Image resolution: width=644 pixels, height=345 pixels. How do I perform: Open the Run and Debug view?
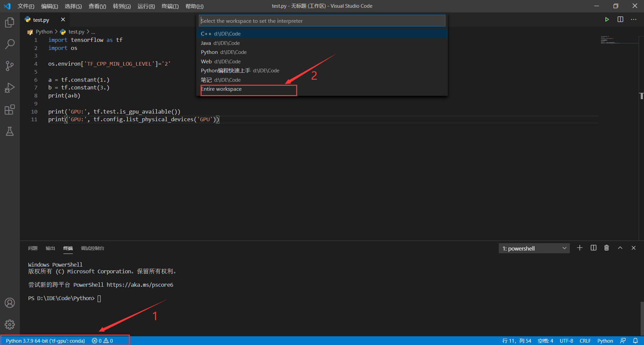(x=10, y=88)
